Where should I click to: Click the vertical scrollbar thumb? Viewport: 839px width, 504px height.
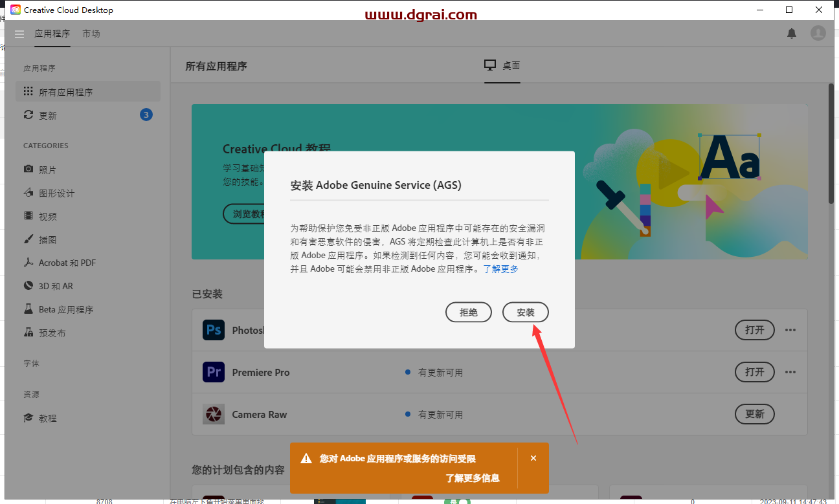coord(831,144)
